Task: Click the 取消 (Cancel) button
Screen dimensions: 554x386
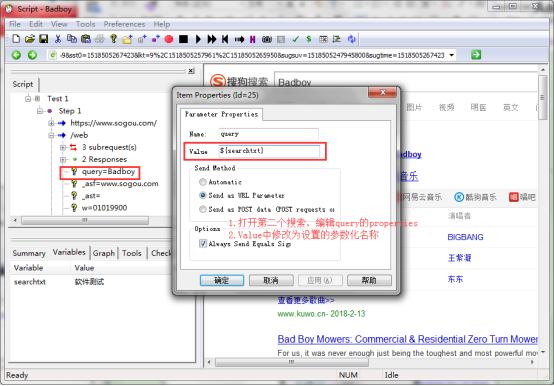Action: [271, 280]
